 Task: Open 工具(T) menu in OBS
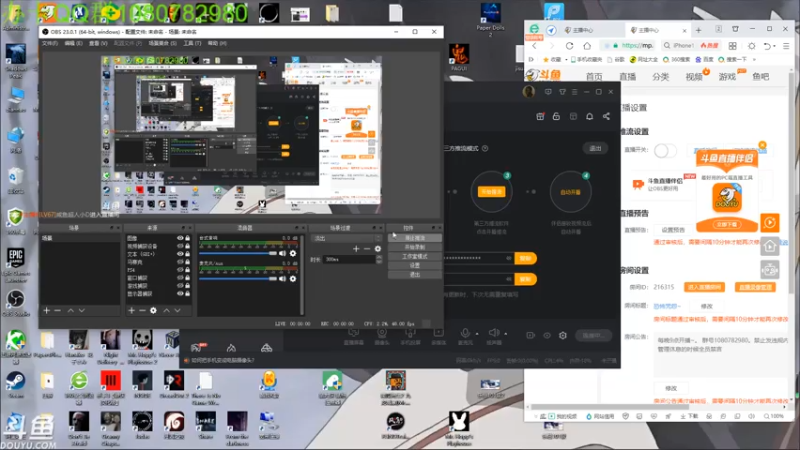(192, 43)
